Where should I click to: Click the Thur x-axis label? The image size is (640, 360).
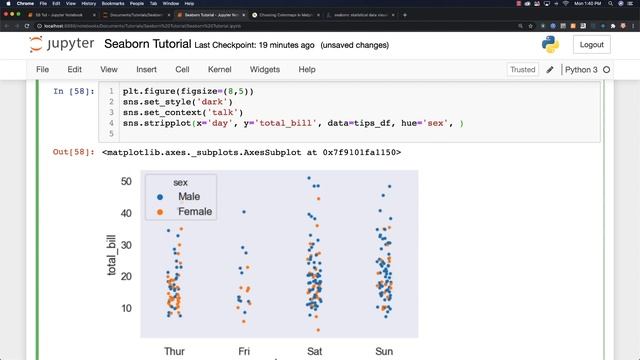174,351
